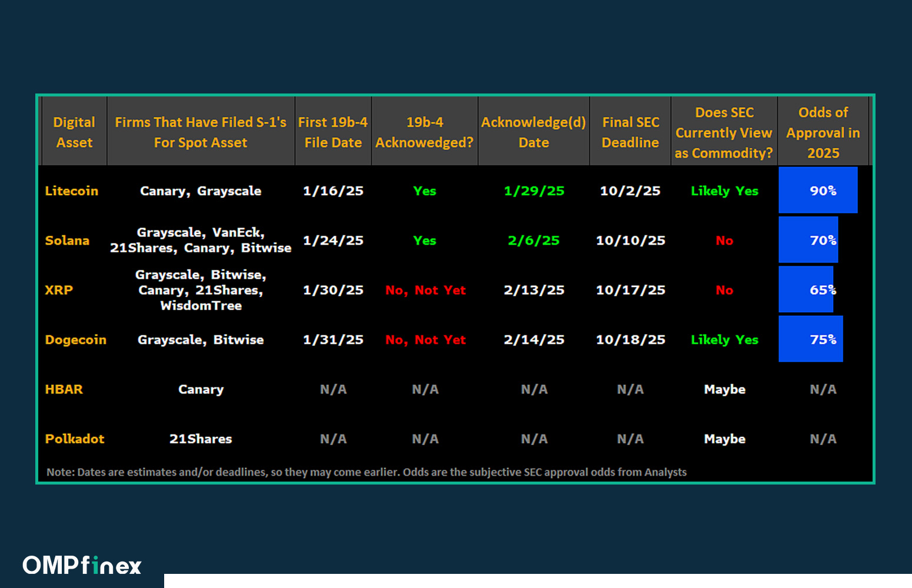Select acknowledged date 1/29/25

point(534,191)
